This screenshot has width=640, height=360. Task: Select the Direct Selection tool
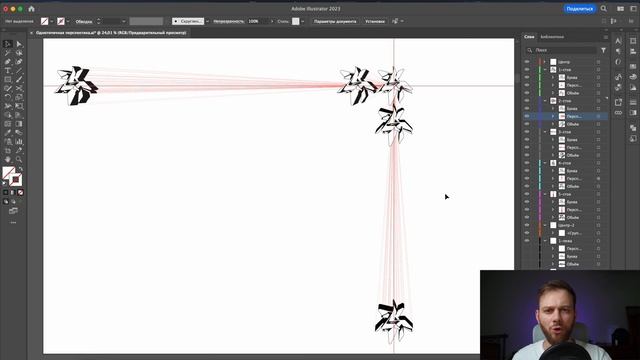point(19,44)
